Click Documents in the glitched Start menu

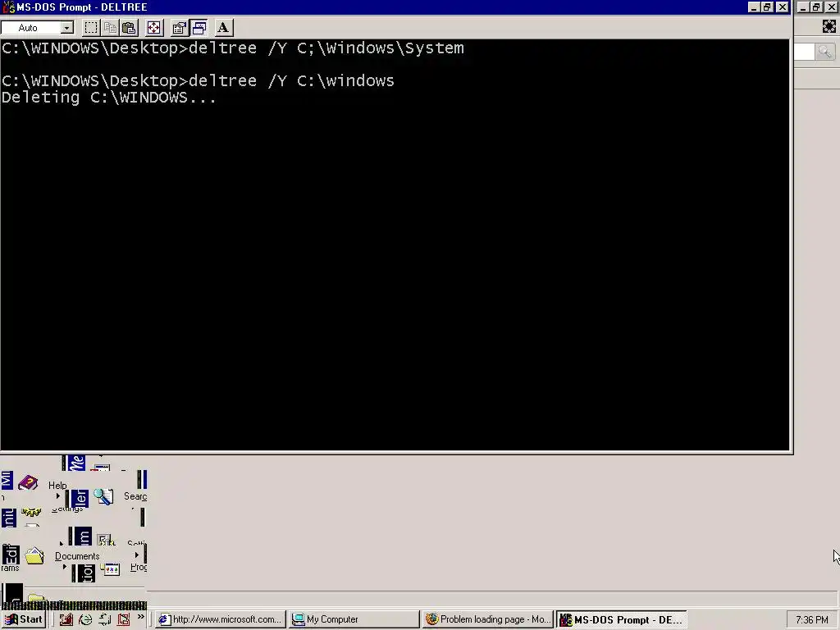(77, 556)
